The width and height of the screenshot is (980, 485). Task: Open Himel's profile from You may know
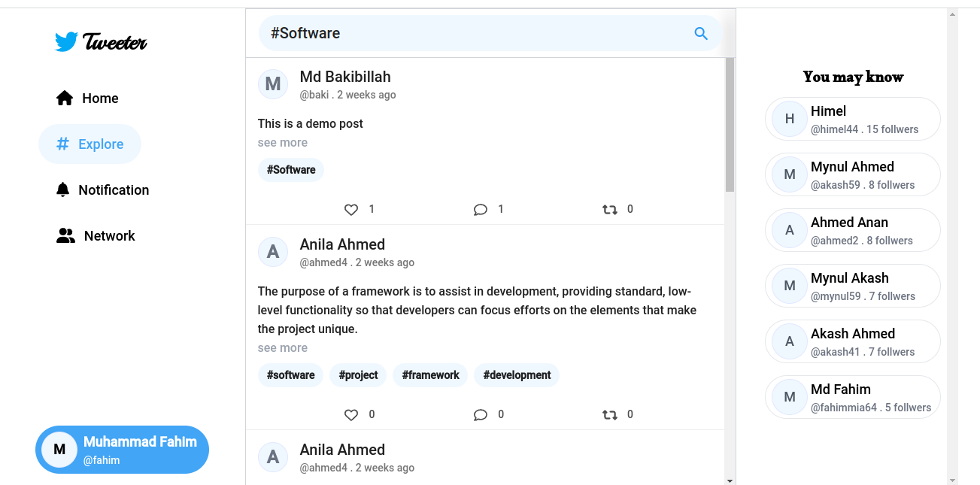(852, 118)
